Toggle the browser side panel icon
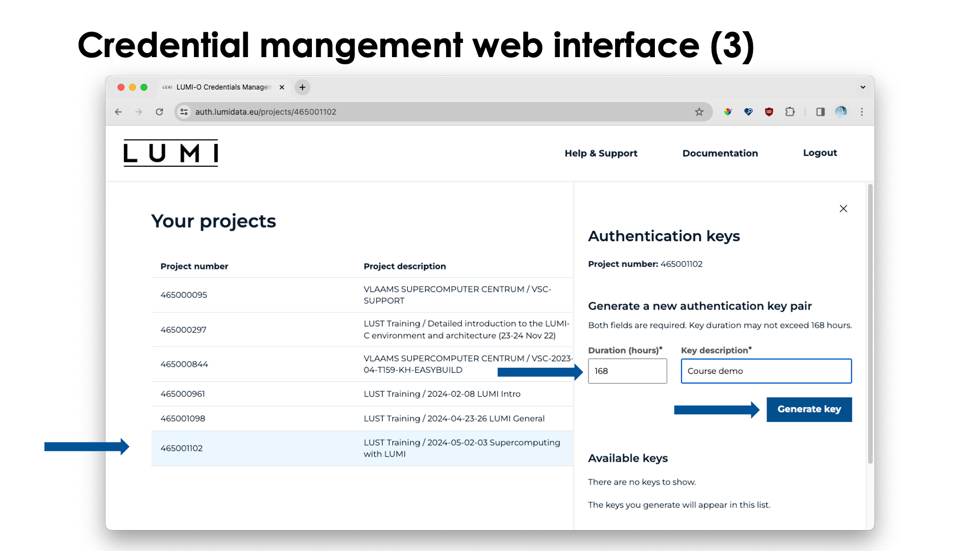The width and height of the screenshot is (980, 551). [x=820, y=112]
